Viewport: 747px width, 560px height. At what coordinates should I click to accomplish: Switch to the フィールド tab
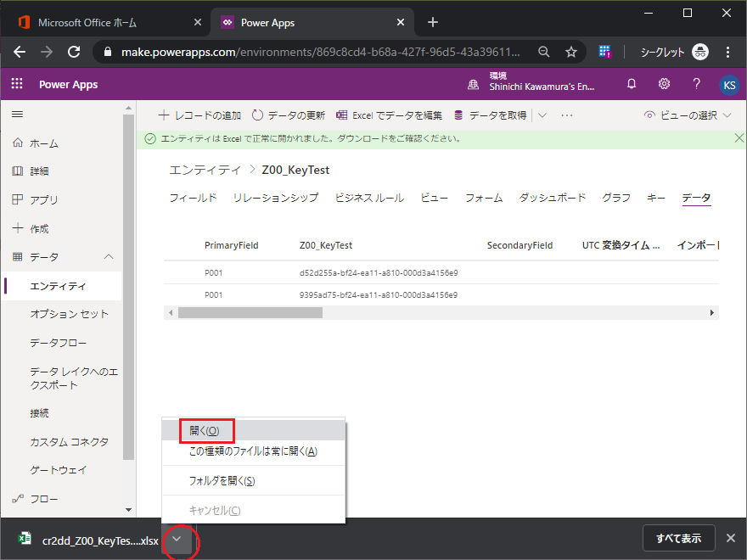[193, 198]
